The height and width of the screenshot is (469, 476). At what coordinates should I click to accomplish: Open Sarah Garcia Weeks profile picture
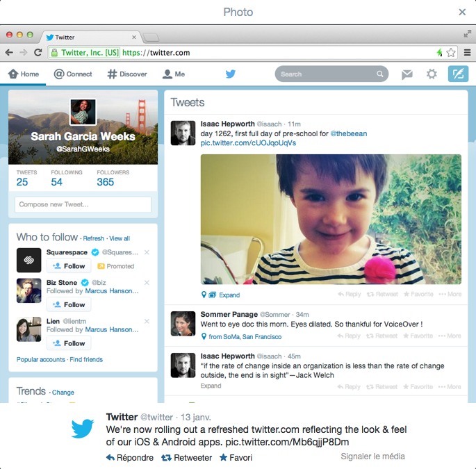pos(83,112)
